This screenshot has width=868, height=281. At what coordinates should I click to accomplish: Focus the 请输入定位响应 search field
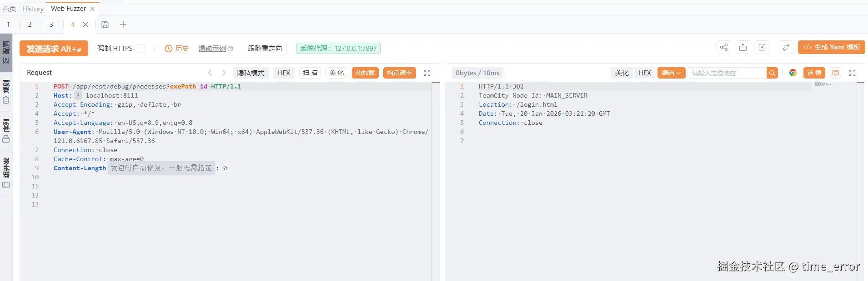(x=727, y=73)
